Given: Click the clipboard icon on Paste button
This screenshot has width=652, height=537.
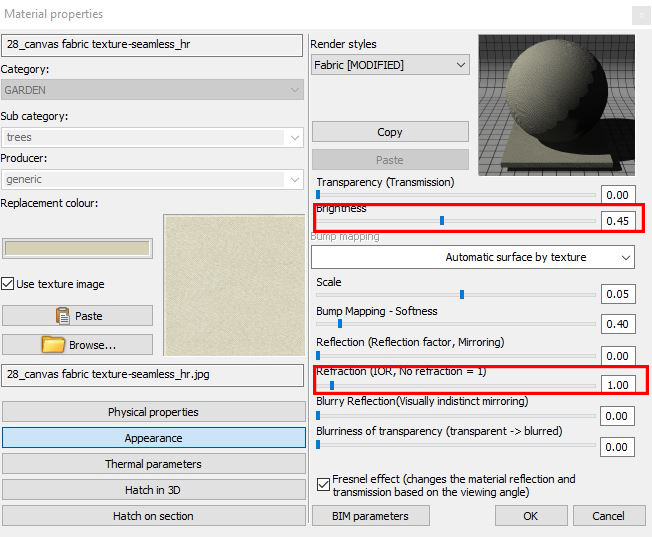Looking at the screenshot, I should pos(63,316).
